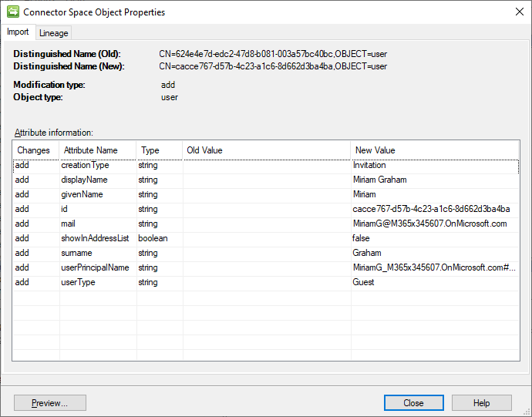Select the showInAddressList attribute row

pyautogui.click(x=94, y=238)
